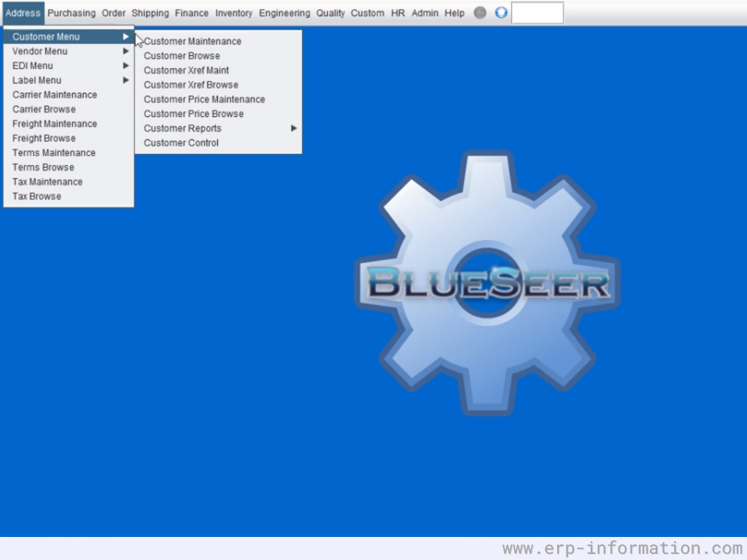747x560 pixels.
Task: Expand the EDI Menu submenu
Action: pyautogui.click(x=68, y=65)
